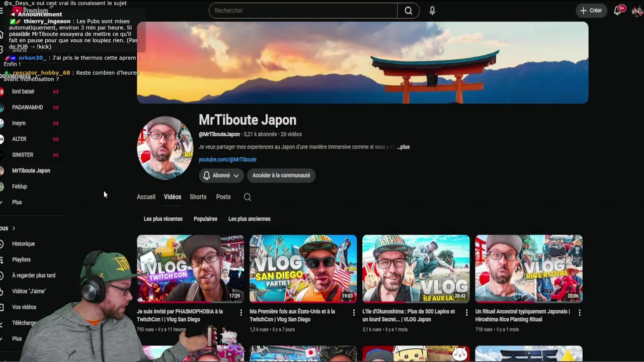Open the notifications bell in the header
644x362 pixels.
tap(618, 11)
